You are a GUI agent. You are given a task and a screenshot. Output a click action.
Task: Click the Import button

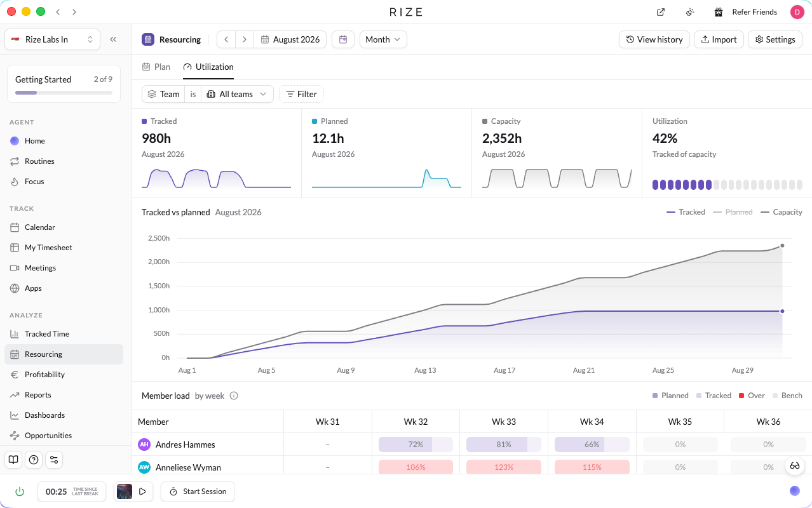pos(719,39)
